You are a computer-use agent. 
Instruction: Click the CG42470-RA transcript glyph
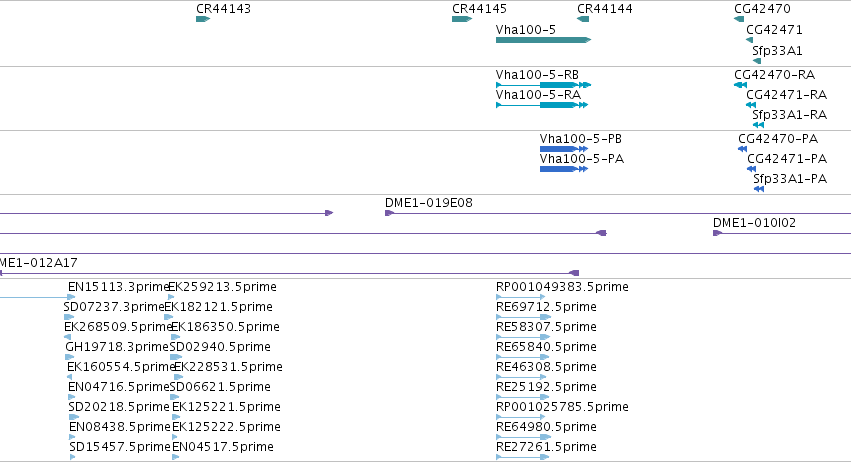point(740,85)
